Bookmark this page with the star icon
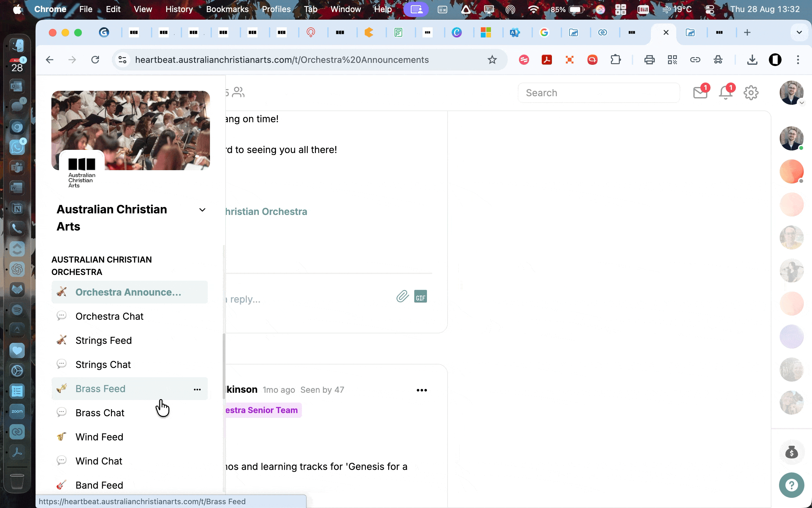The width and height of the screenshot is (812, 508). 492,60
